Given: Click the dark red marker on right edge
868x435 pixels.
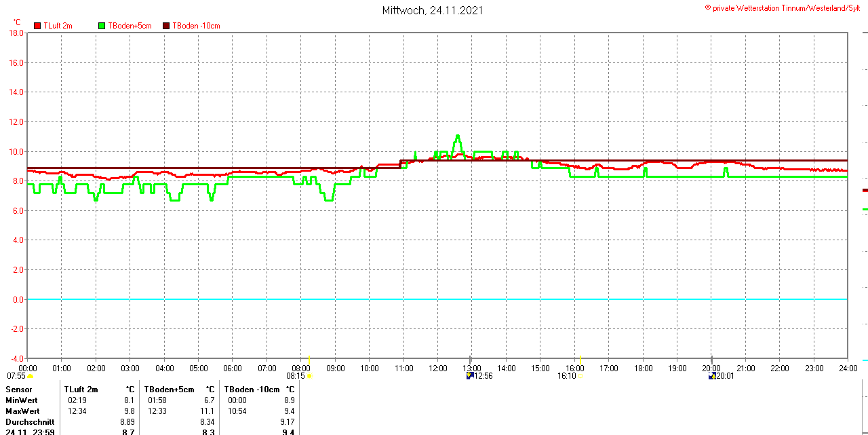Looking at the screenshot, I should [x=865, y=191].
